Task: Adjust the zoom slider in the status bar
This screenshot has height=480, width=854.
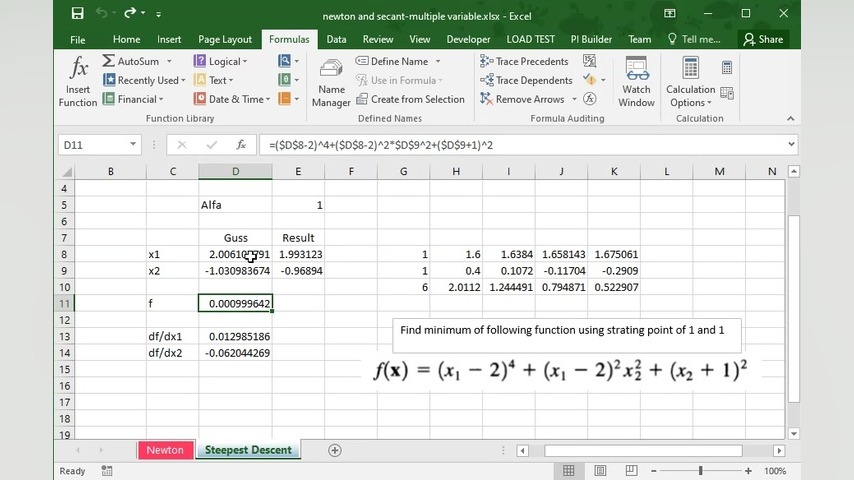Action: (700, 471)
